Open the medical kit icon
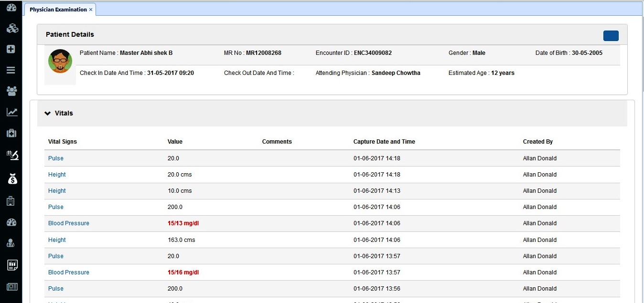644x303 pixels. 11,133
